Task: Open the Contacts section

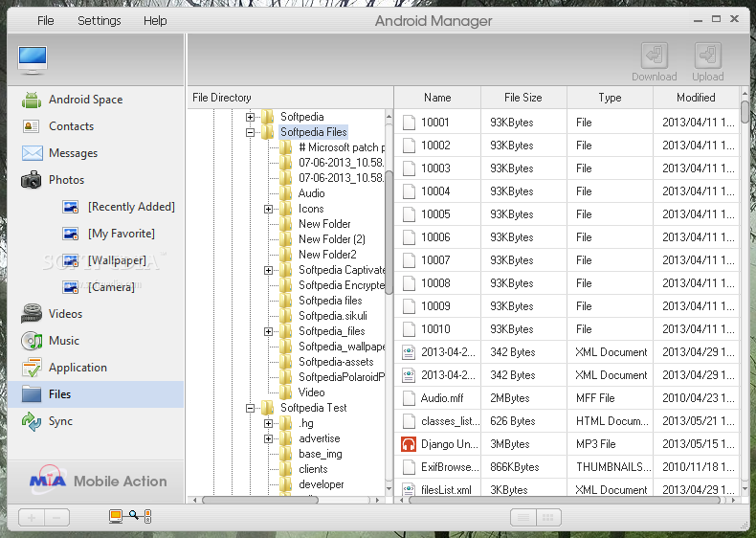Action: tap(57, 126)
